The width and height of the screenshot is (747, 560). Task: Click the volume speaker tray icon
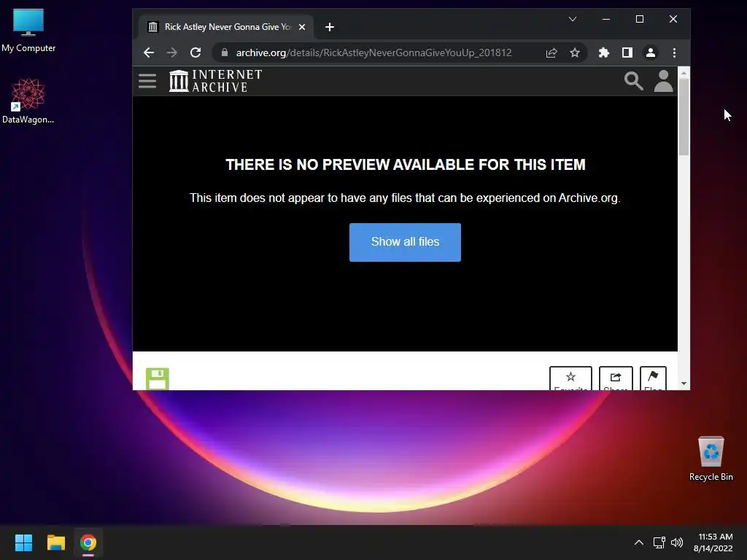[x=676, y=542]
